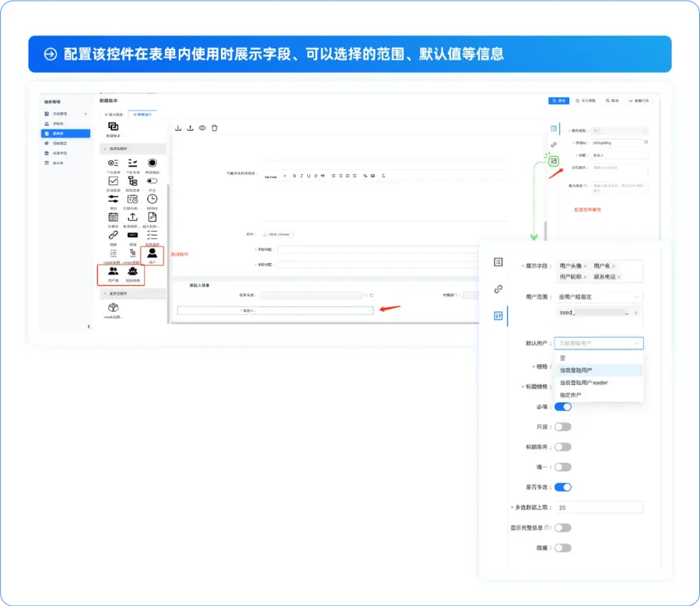Open the 用户范围 scope dropdown
700x606 pixels.
(x=598, y=296)
